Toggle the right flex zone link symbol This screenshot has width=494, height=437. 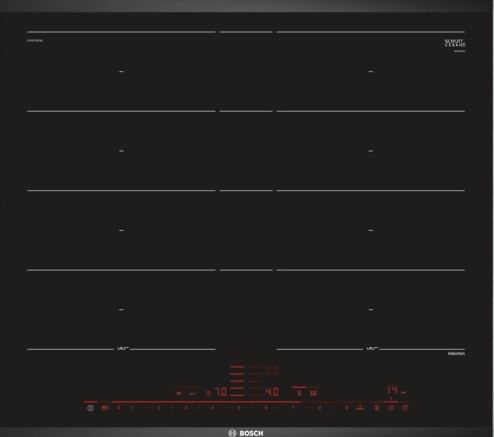tap(372, 348)
